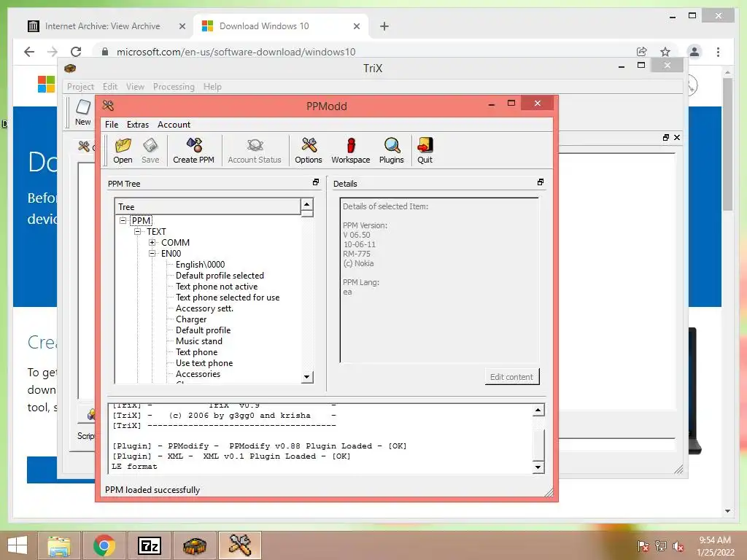The image size is (747, 560).
Task: Select Music stand tree item
Action: (198, 341)
